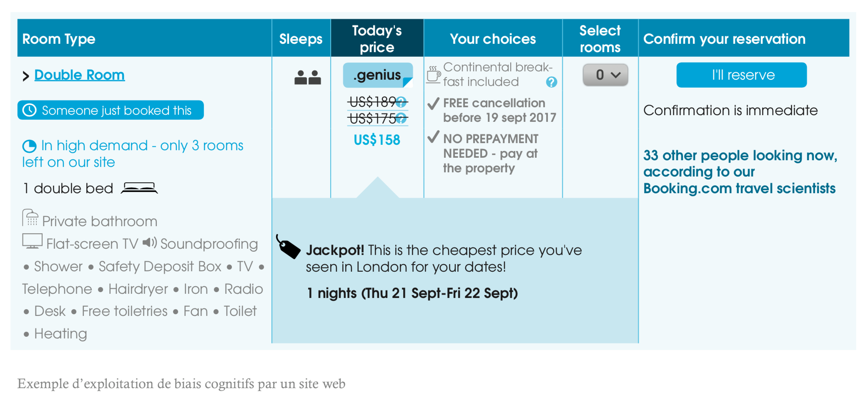Click the breakfast info question mark icon

[551, 82]
